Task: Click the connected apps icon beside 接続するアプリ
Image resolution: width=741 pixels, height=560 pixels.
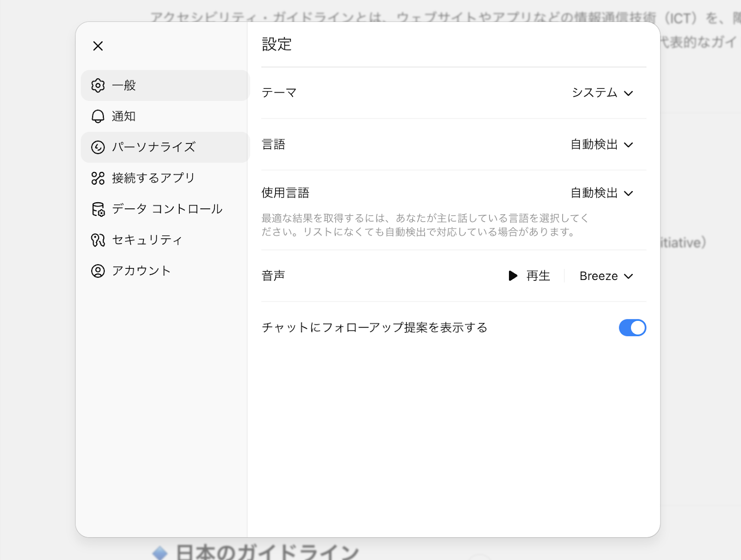Action: (x=98, y=178)
